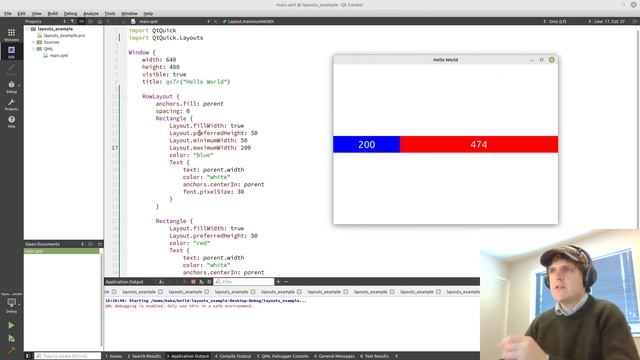Open 8 Test Results pane
The height and width of the screenshot is (360, 640).
pyautogui.click(x=374, y=356)
